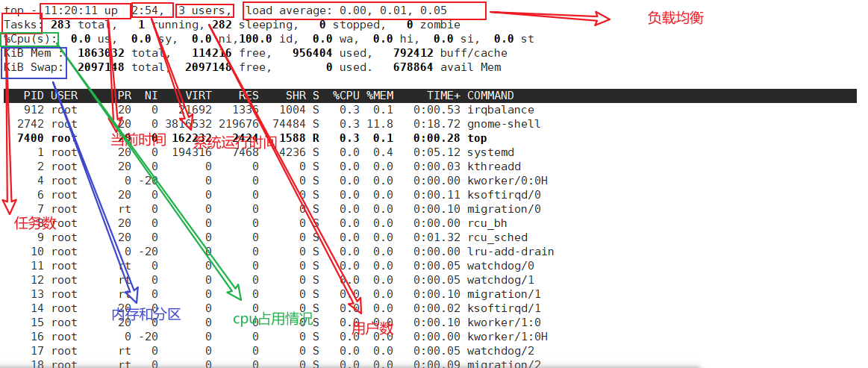Click the VIRT column header
Image resolution: width=868 pixels, height=368 pixels.
(x=199, y=96)
